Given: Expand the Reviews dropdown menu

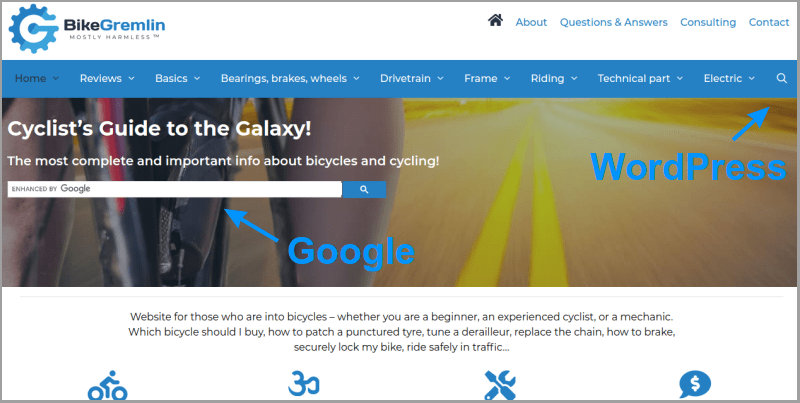Looking at the screenshot, I should click(107, 79).
